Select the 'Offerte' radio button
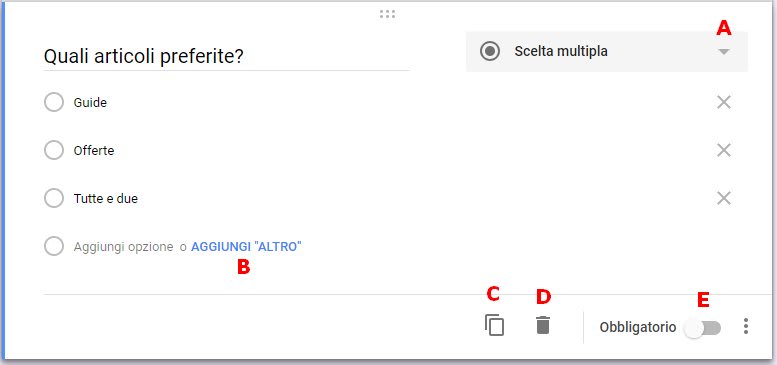The width and height of the screenshot is (777, 365). (x=54, y=150)
